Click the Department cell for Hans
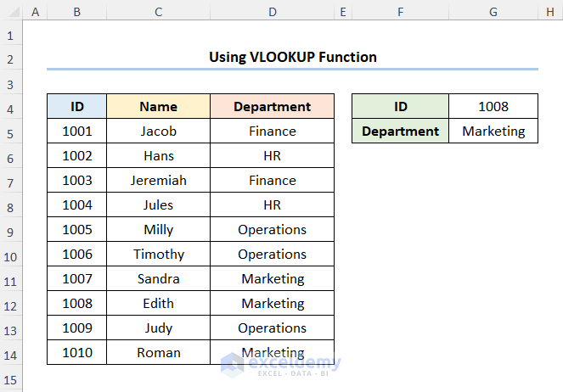Image resolution: width=563 pixels, height=392 pixels. (272, 156)
